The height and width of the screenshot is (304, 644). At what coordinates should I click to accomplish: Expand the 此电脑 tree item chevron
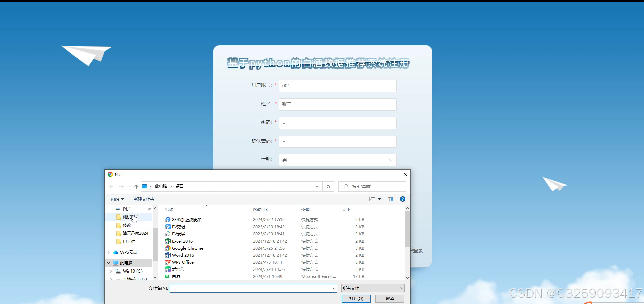coord(108,262)
